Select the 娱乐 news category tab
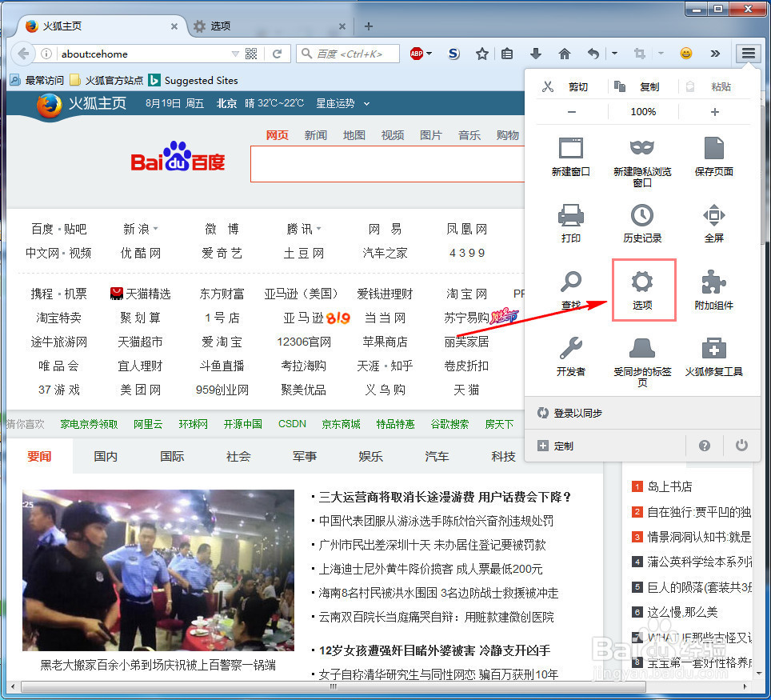The image size is (771, 700). click(370, 456)
